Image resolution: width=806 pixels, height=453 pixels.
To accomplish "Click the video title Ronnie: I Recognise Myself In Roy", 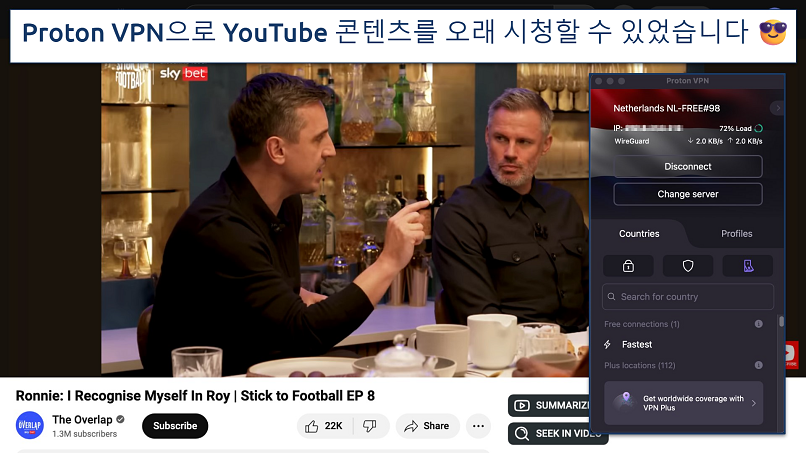I will point(195,395).
